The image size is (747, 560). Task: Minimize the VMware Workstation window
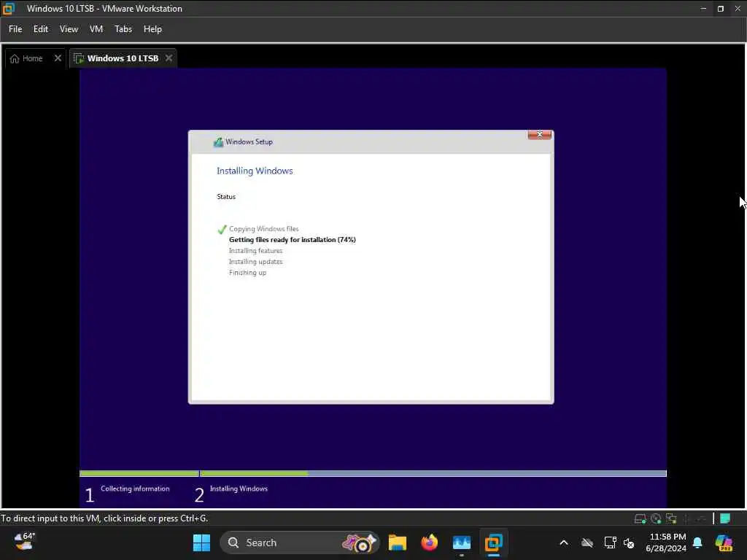[703, 9]
